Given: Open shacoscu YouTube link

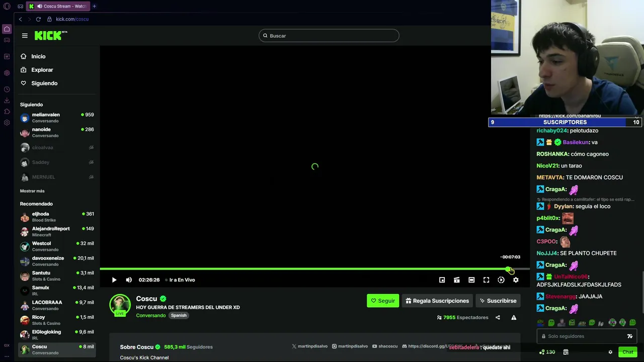Looking at the screenshot, I should (385, 346).
